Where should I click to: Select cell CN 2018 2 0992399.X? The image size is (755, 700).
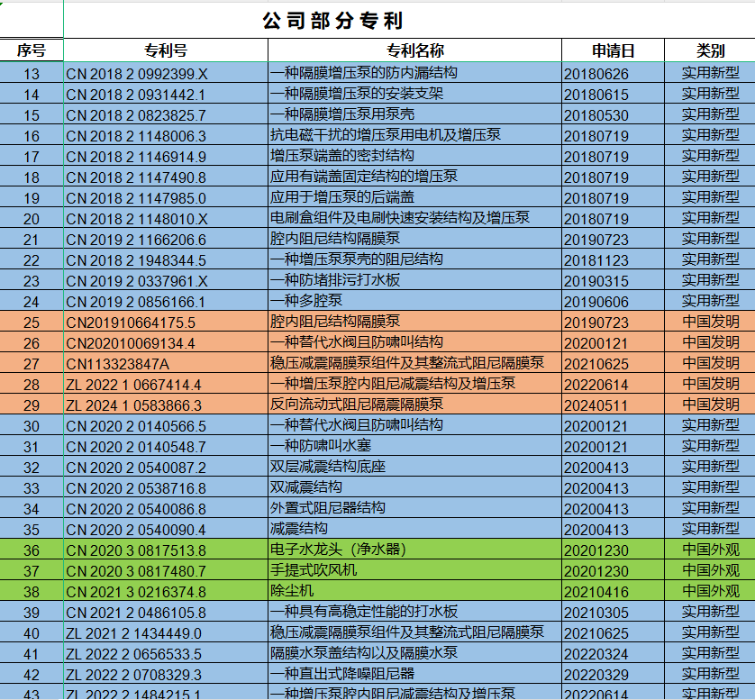(x=166, y=73)
